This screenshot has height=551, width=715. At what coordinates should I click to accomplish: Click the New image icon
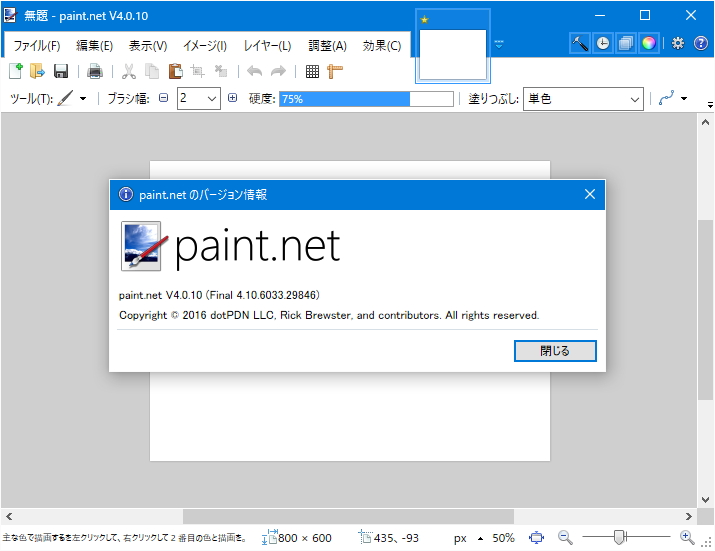click(x=16, y=71)
